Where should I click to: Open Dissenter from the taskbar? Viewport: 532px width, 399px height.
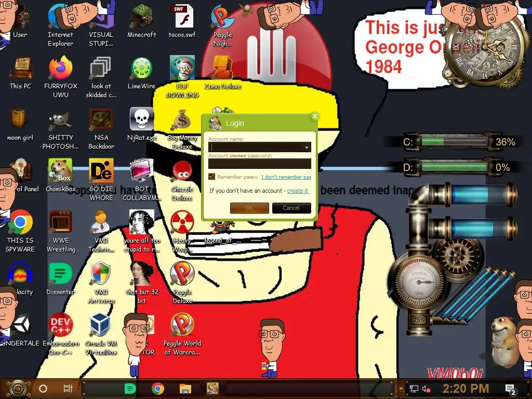[130, 389]
